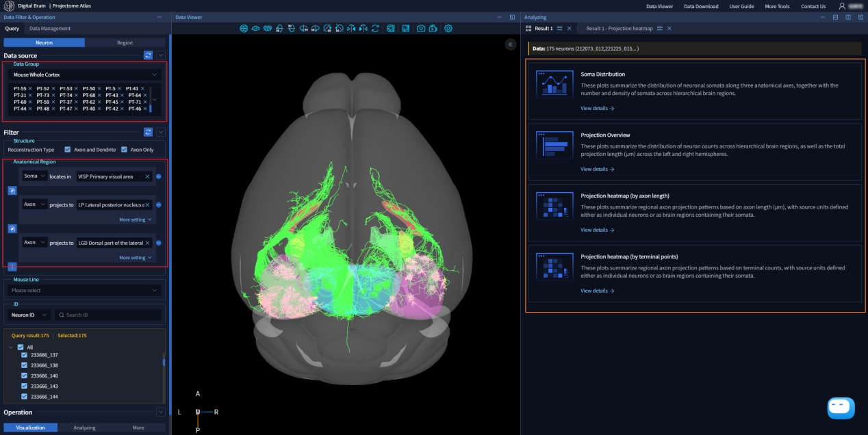Screen dimensions: 868x435
Task: Click the refresh icon beside Filter heading
Action: (x=148, y=132)
